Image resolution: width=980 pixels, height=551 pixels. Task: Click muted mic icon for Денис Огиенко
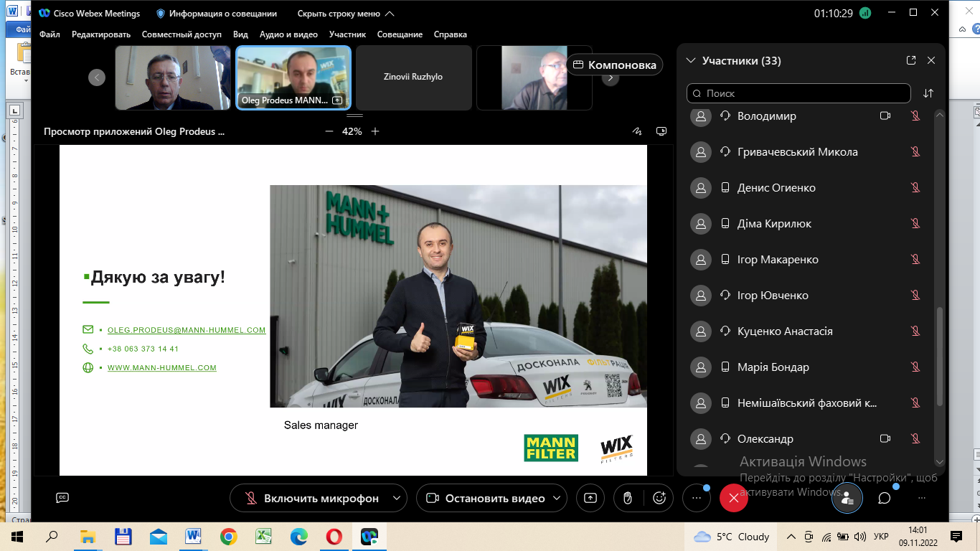click(915, 188)
